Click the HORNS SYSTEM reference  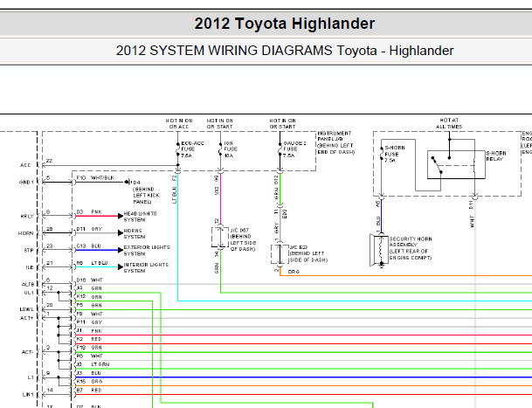[x=135, y=233]
